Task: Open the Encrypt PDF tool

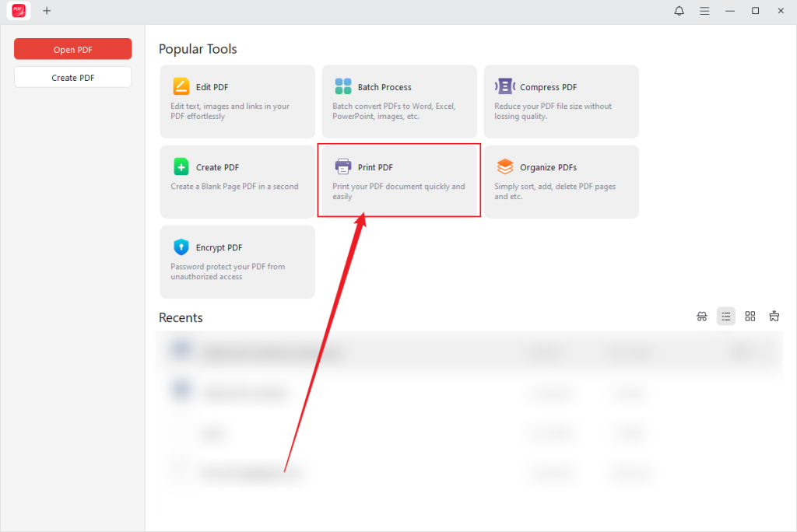Action: pos(237,261)
